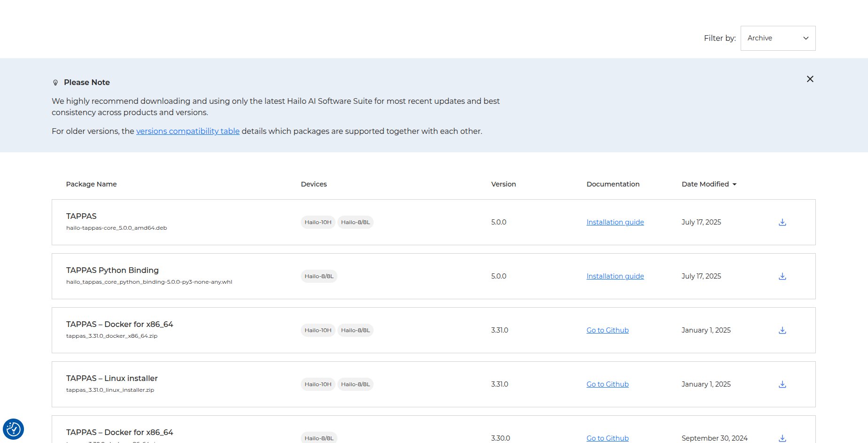The height and width of the screenshot is (443, 868).
Task: Download TAPPAS Docker for x86_64 version 3.31.0
Action: (782, 330)
